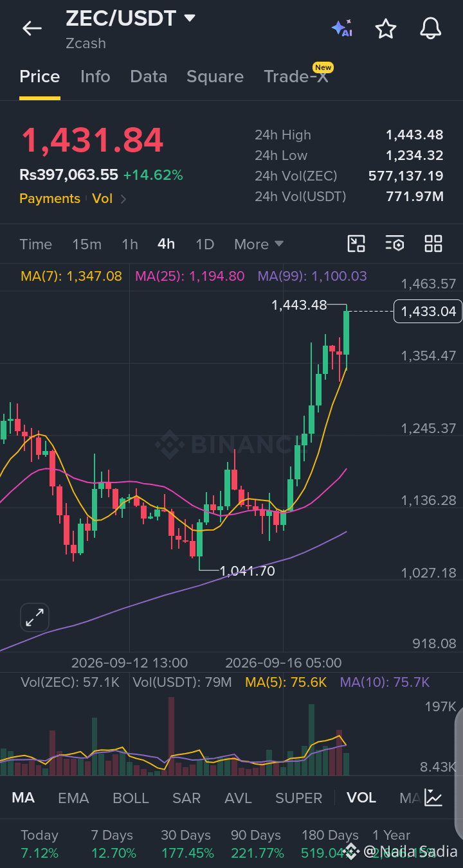Open the chart indicator settings icon
463x868 pixels.
click(x=395, y=244)
